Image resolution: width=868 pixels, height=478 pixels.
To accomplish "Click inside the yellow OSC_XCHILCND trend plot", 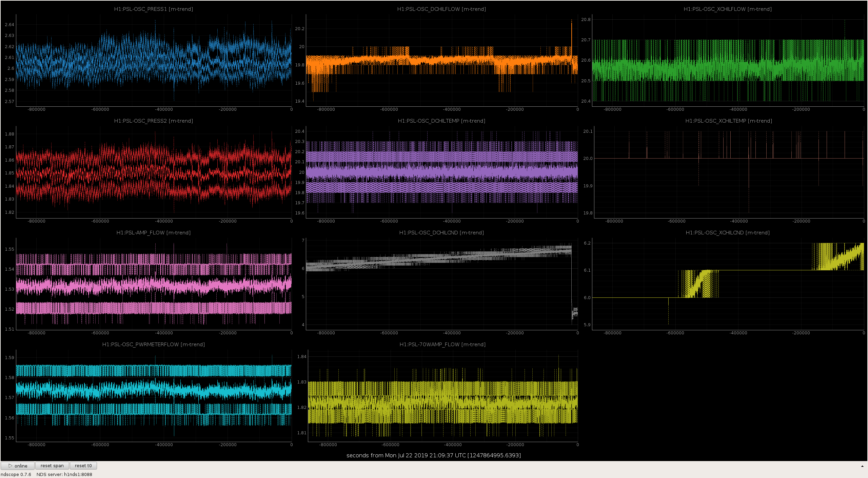I will pos(728,284).
